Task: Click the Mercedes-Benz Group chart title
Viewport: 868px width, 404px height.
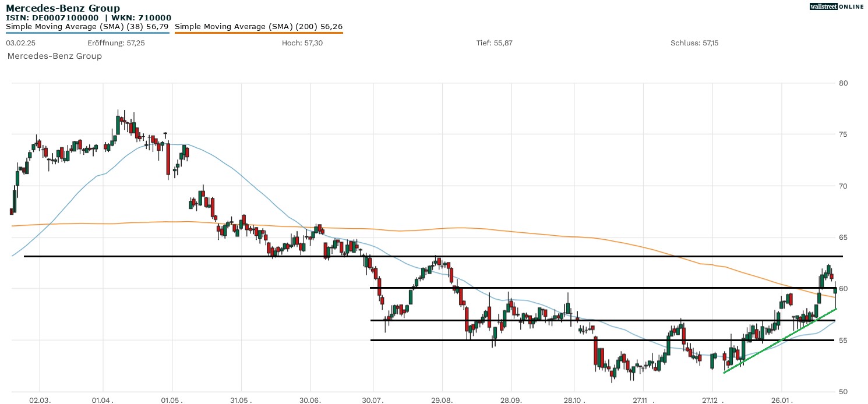Action: (x=63, y=8)
